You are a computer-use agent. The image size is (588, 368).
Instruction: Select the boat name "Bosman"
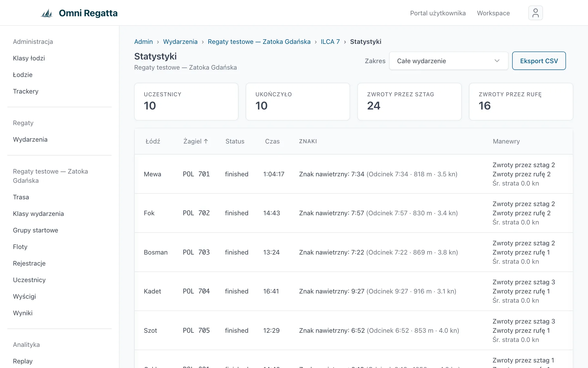[156, 252]
